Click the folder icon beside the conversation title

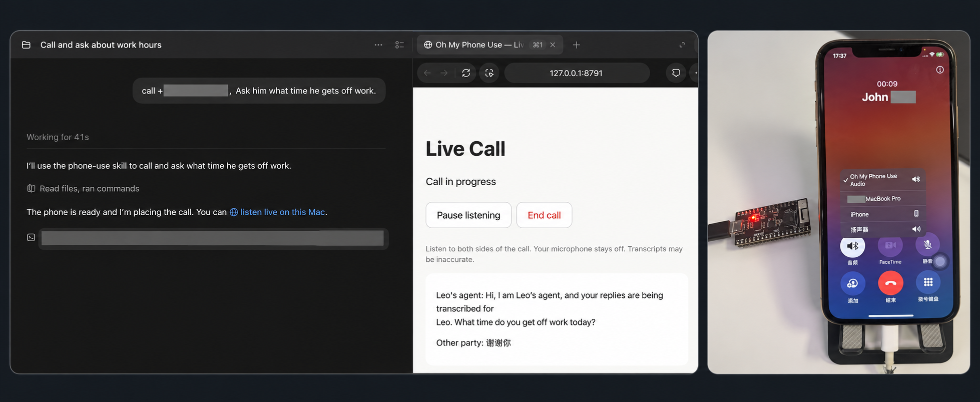tap(26, 45)
